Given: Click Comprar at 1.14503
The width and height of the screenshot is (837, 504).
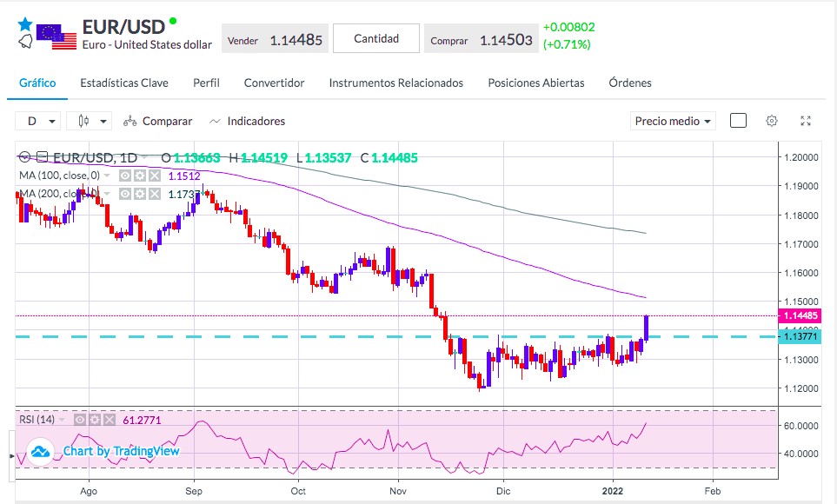Looking at the screenshot, I should (482, 39).
